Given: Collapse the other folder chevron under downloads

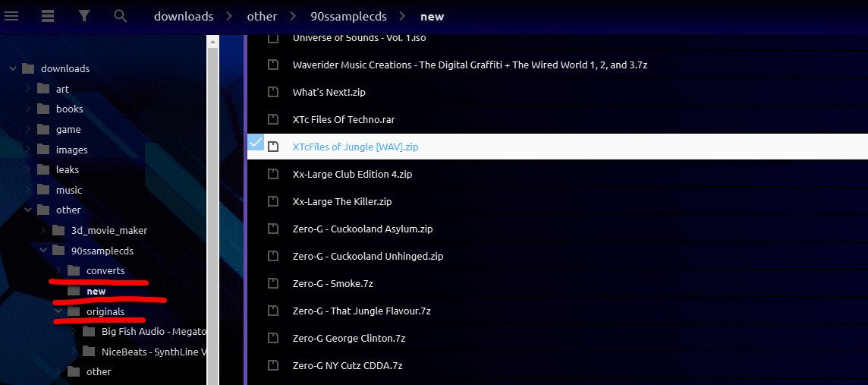Looking at the screenshot, I should [x=27, y=210].
